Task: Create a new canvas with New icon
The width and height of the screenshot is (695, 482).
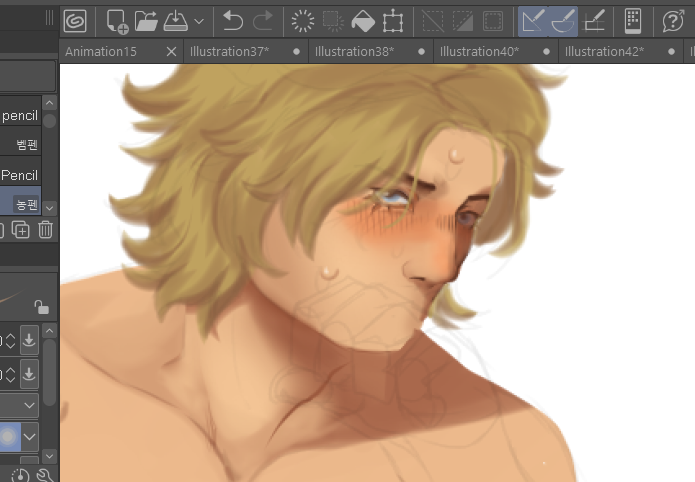Action: 117,21
